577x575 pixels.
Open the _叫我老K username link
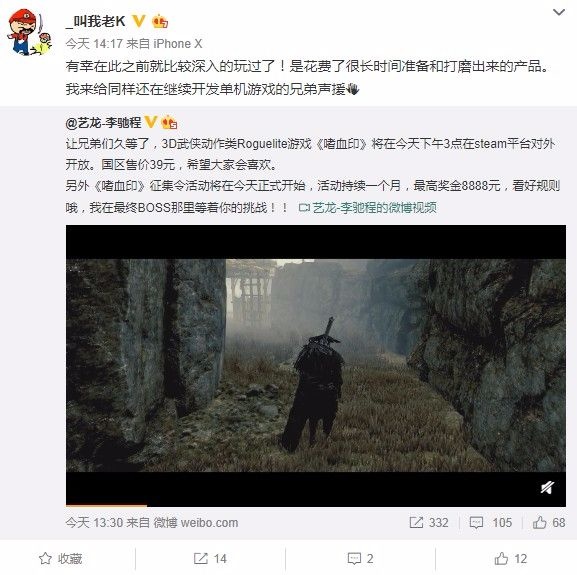(96, 21)
